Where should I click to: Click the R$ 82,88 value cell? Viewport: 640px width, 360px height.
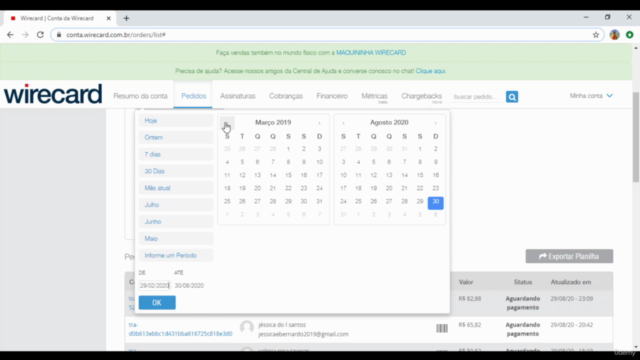470,299
